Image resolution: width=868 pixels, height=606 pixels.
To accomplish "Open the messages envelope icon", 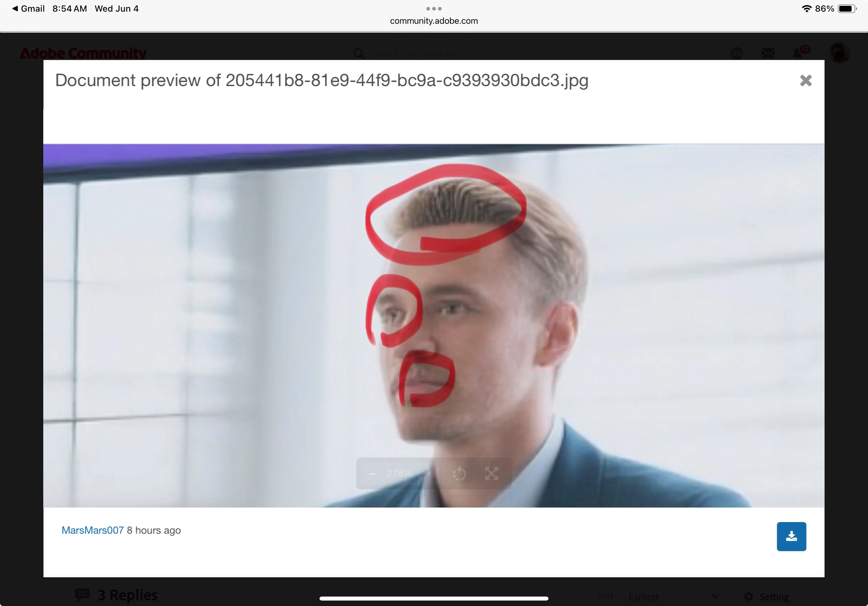I will point(767,53).
